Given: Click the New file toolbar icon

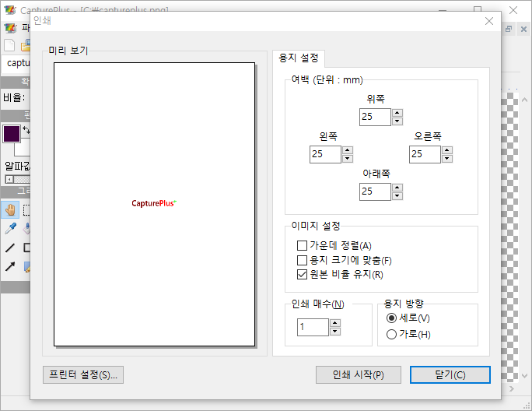Looking at the screenshot, I should click(x=9, y=44).
